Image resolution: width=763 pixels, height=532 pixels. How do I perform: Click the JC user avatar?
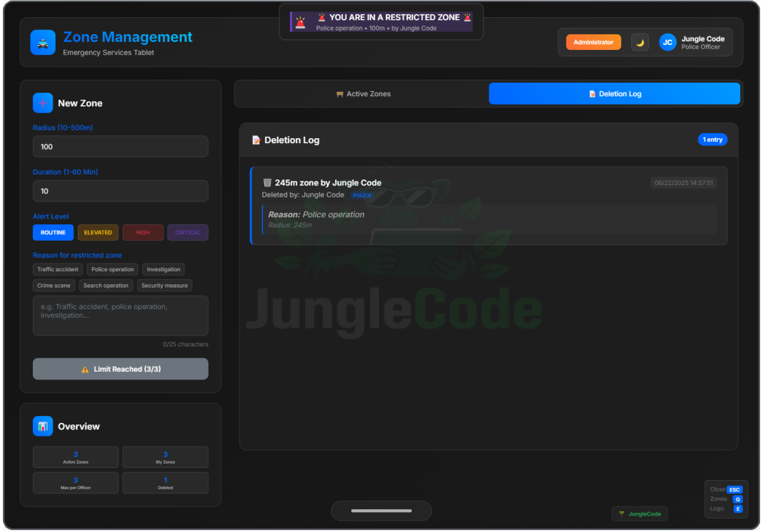click(x=668, y=43)
